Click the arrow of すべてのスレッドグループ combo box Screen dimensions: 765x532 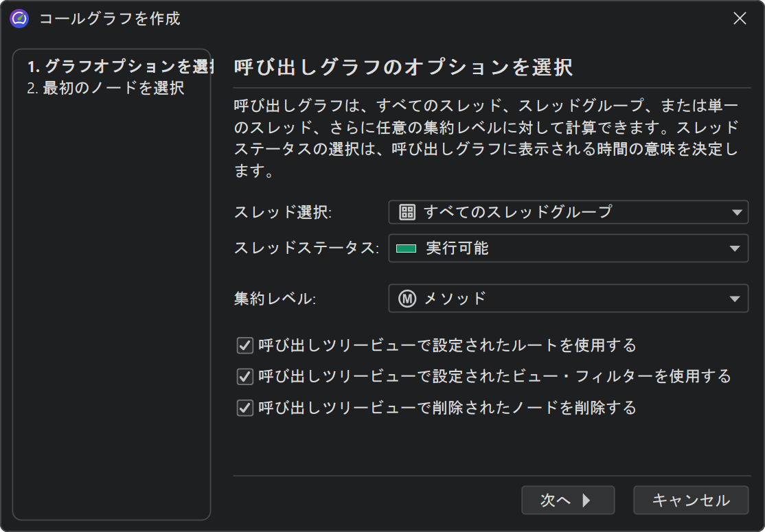(x=737, y=213)
